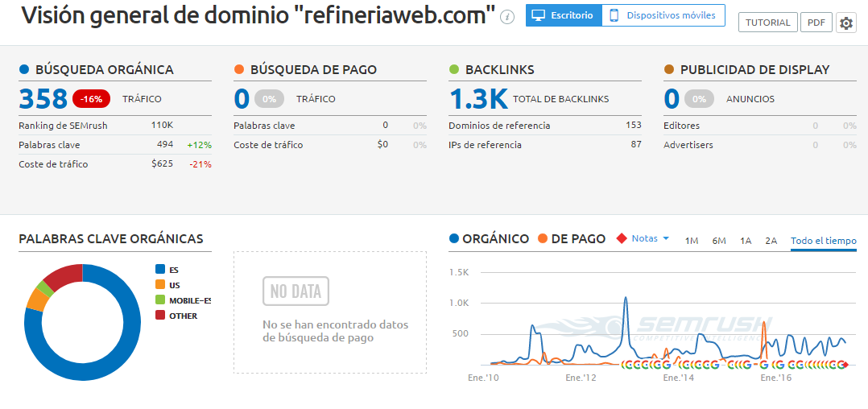Click the 'Editores' row label
Viewport: 868px width, 409px height.
681,126
